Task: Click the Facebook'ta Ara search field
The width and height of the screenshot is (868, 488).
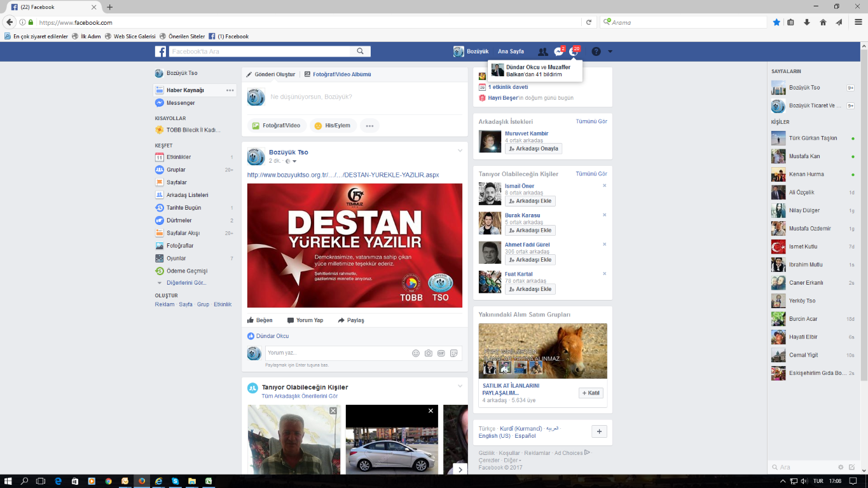Action: pyautogui.click(x=259, y=51)
